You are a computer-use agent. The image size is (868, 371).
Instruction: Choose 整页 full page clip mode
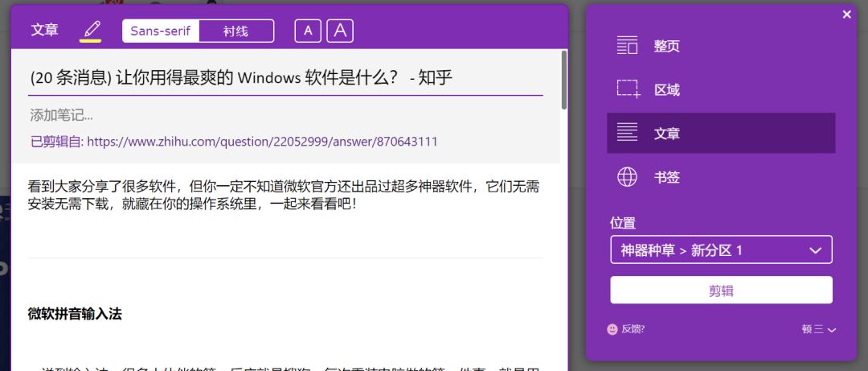coord(721,46)
